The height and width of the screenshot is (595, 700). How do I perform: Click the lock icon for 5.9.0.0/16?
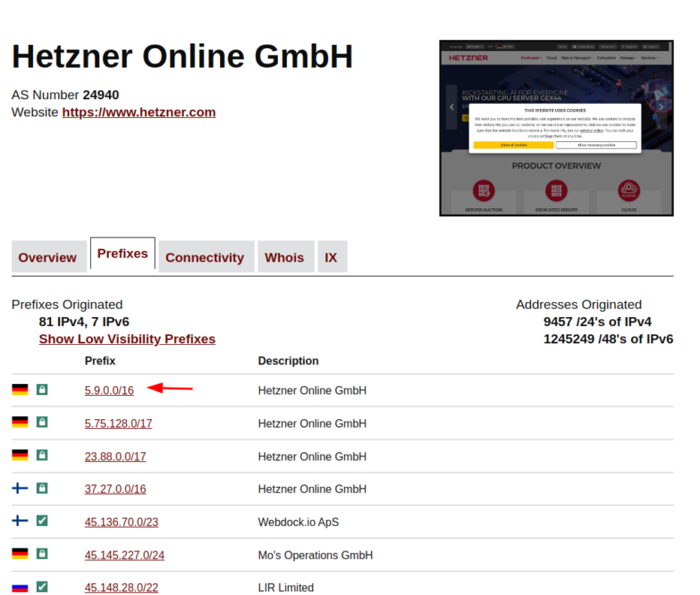coord(42,390)
